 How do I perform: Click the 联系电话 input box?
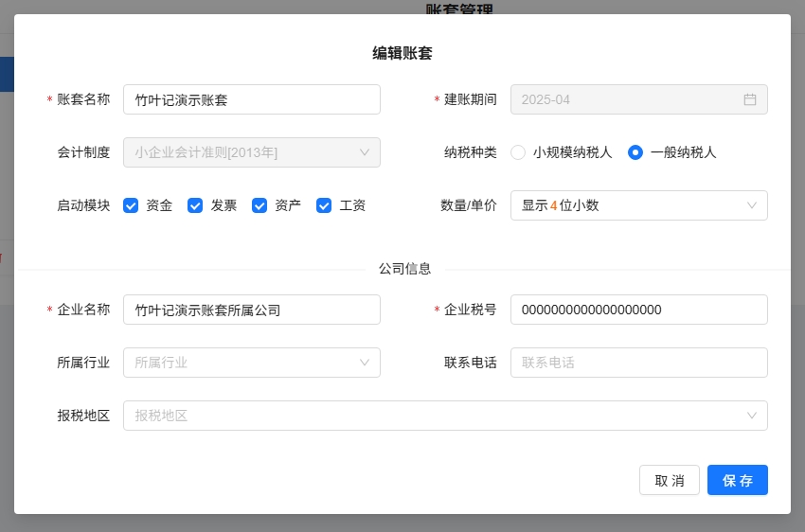click(637, 363)
